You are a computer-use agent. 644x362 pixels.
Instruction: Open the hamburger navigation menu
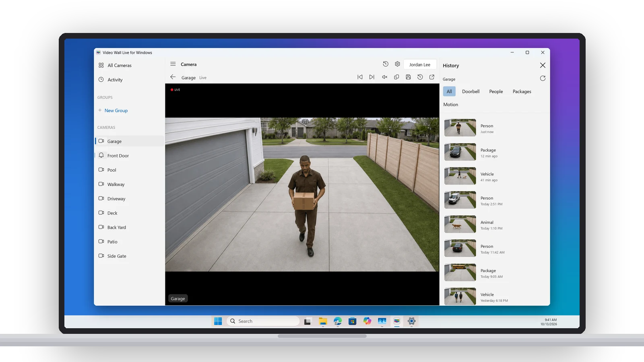point(173,64)
